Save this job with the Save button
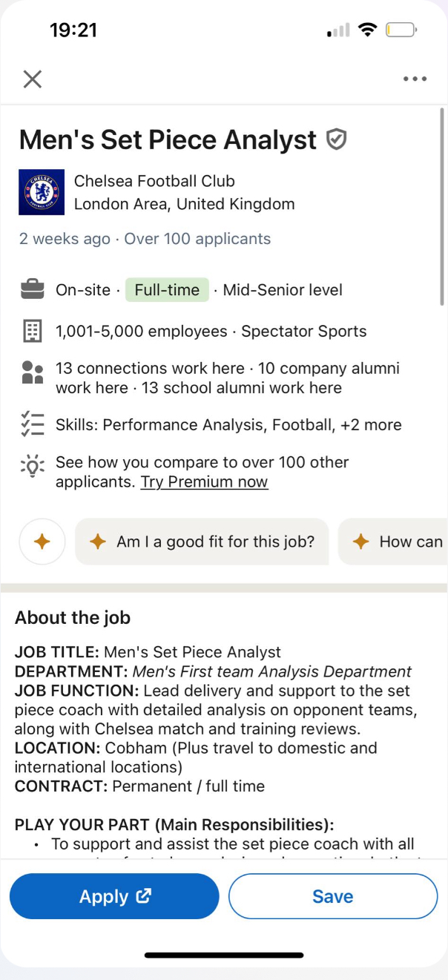Screen dimensions: 448x980 click(x=333, y=896)
